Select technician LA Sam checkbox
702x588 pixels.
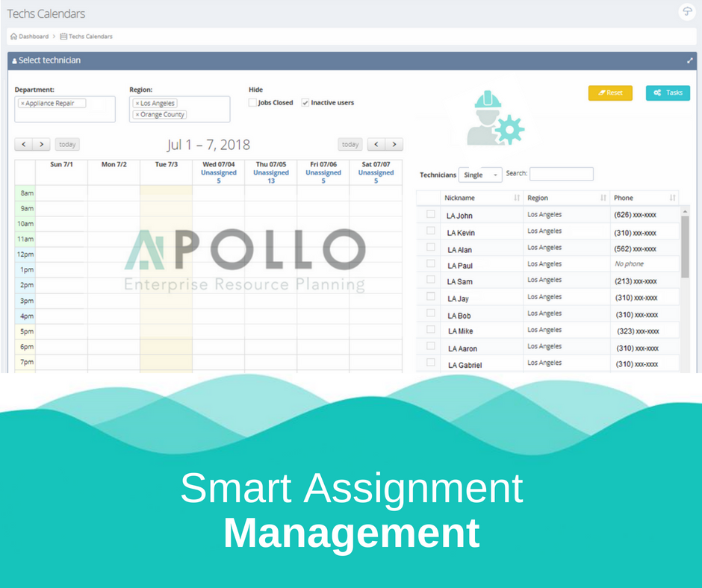(x=431, y=279)
